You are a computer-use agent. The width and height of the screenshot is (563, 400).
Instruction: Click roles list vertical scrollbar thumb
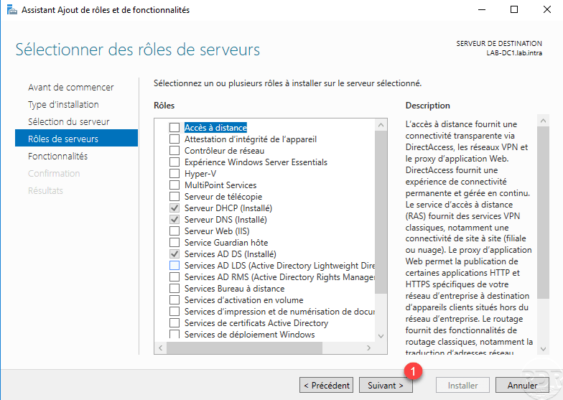tap(381, 212)
